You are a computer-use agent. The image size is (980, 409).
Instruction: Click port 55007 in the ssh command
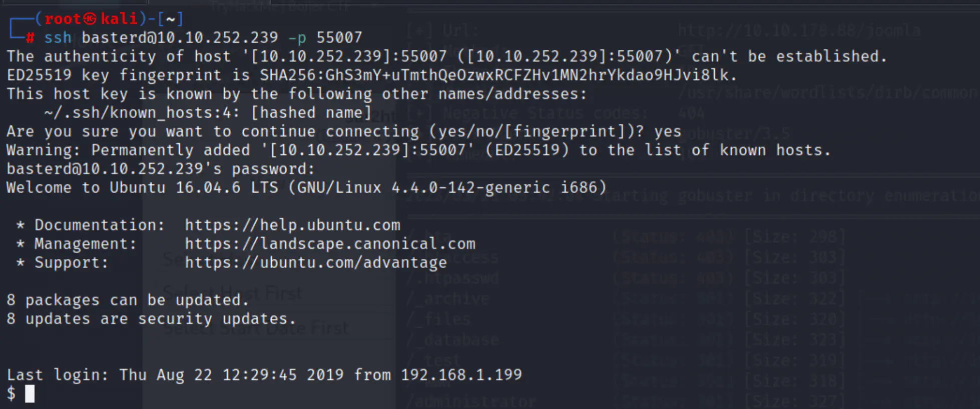point(339,37)
